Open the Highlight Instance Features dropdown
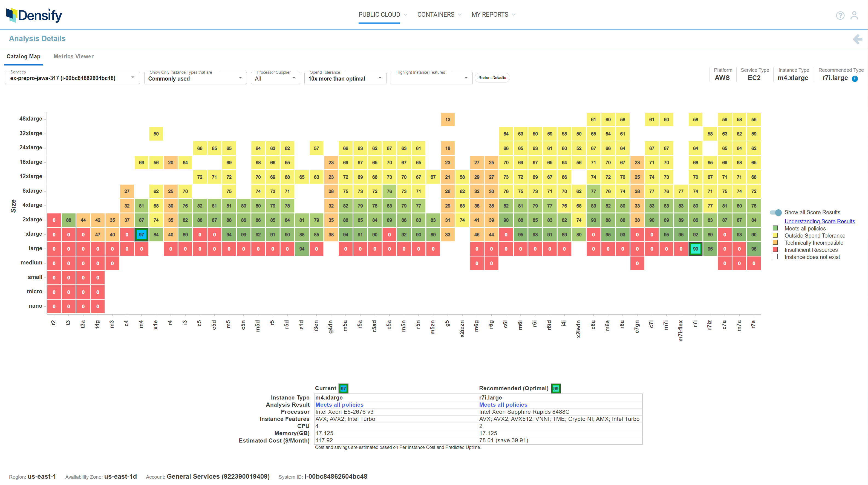 466,78
